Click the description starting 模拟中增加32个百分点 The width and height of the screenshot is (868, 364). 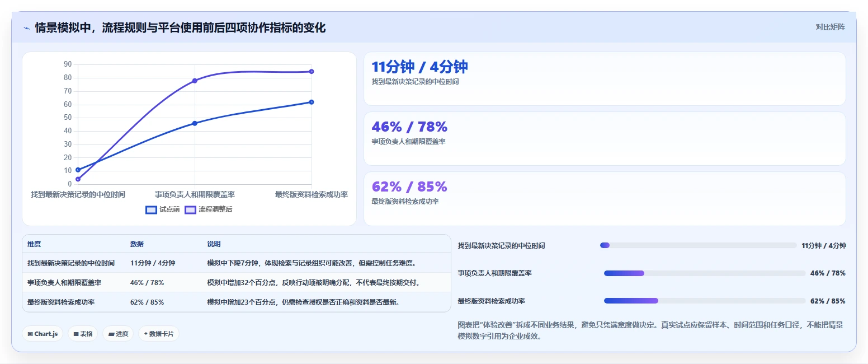pyautogui.click(x=314, y=283)
